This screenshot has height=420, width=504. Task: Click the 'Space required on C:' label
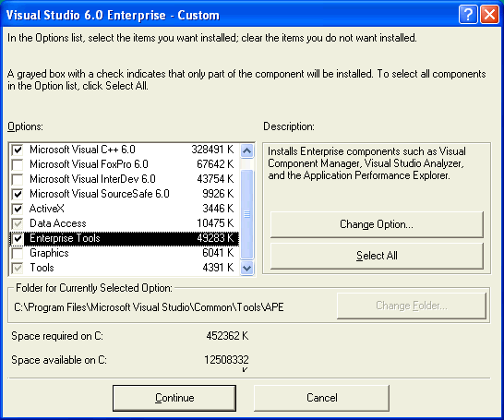pyautogui.click(x=57, y=336)
